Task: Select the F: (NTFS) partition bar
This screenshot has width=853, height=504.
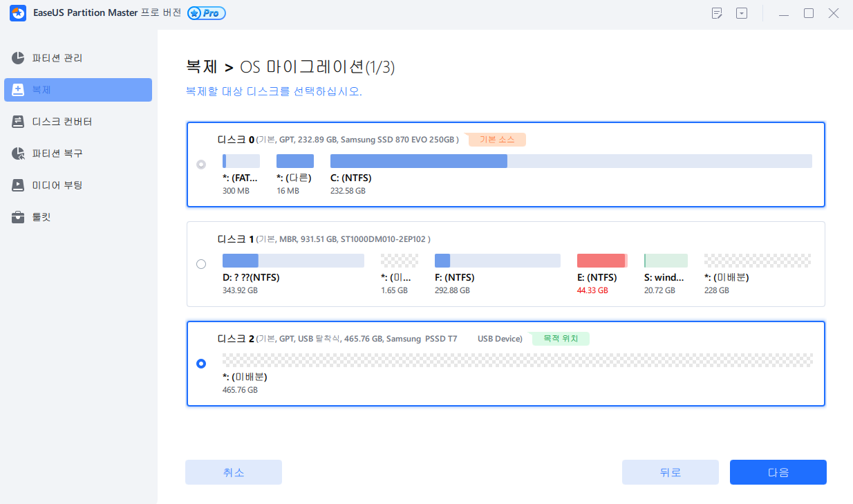Action: [498, 261]
